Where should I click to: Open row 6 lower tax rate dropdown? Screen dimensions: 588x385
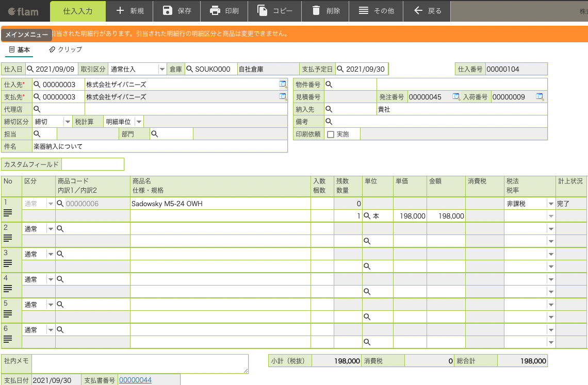(x=551, y=342)
